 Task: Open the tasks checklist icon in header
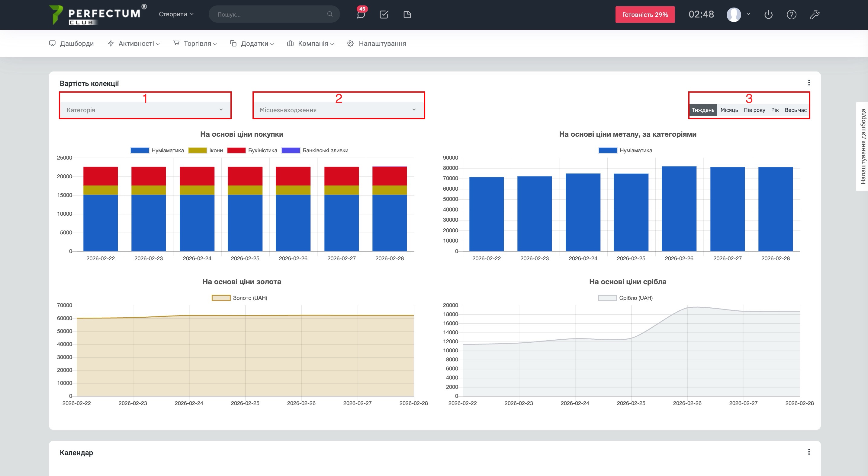pyautogui.click(x=384, y=14)
